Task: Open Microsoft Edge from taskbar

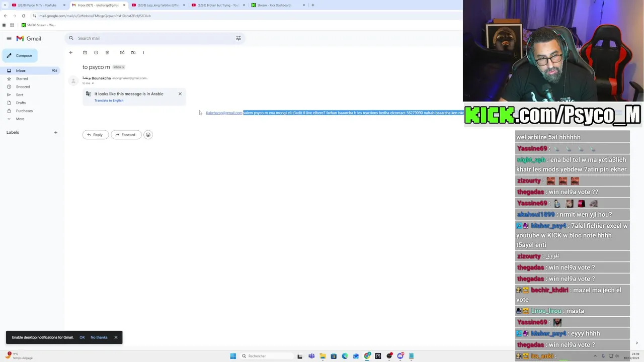Action: coord(345,356)
